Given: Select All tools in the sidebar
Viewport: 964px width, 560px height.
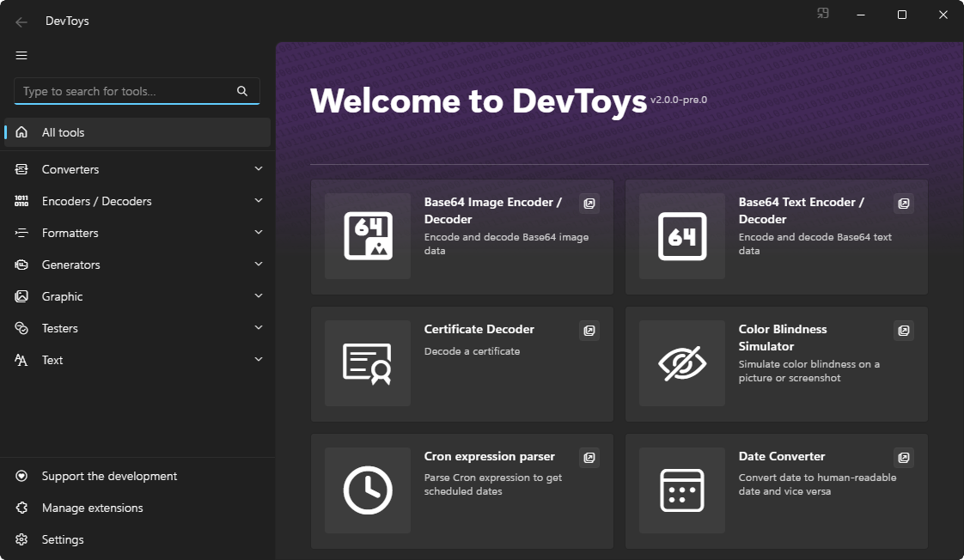Looking at the screenshot, I should coord(64,131).
